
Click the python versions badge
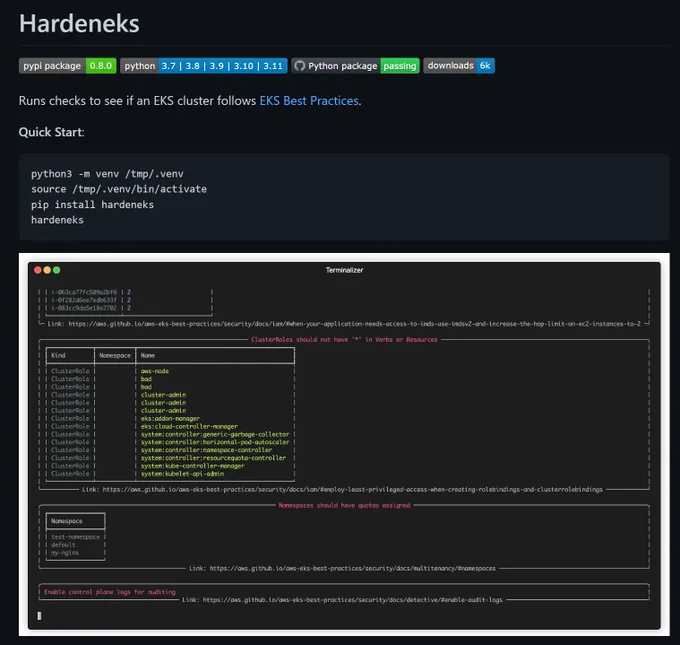(203, 65)
